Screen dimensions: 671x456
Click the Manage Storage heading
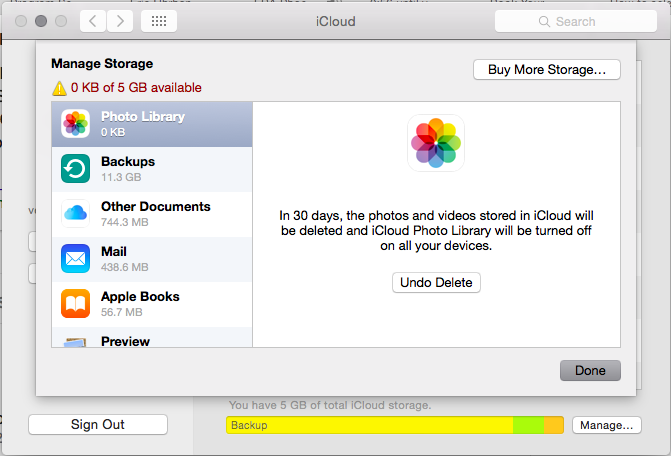(x=102, y=64)
